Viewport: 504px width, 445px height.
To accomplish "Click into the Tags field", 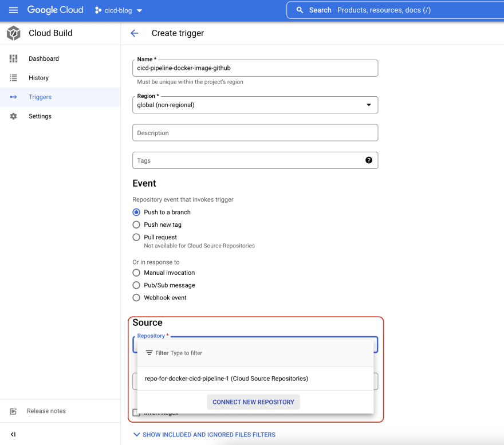I will (255, 160).
